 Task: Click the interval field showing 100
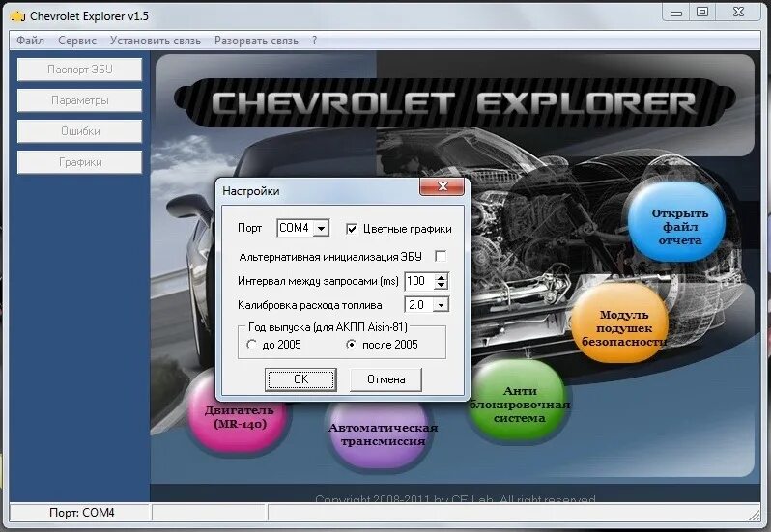[x=419, y=281]
